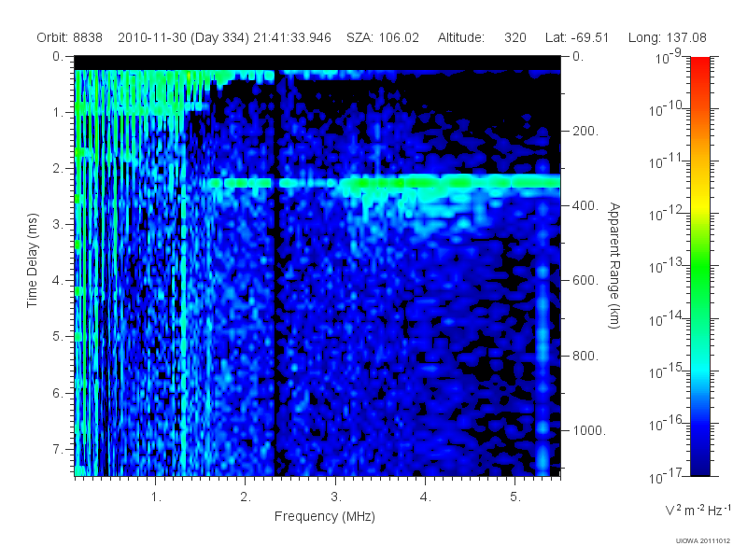The height and width of the screenshot is (560, 747).
Task: Click the timestamp 21:41:33.946
Action: 292,37
